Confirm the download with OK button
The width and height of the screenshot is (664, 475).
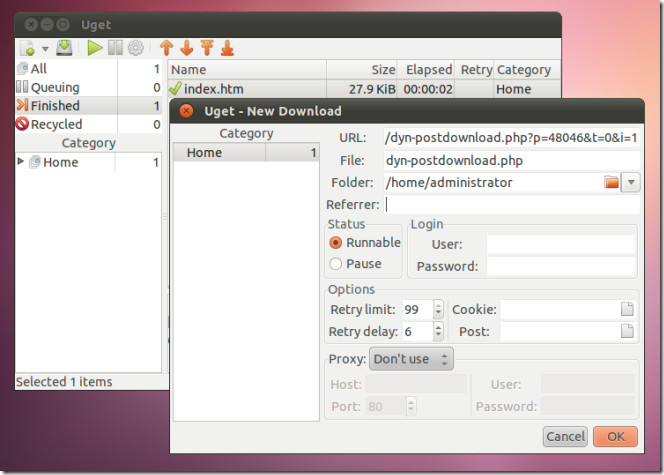pyautogui.click(x=615, y=436)
